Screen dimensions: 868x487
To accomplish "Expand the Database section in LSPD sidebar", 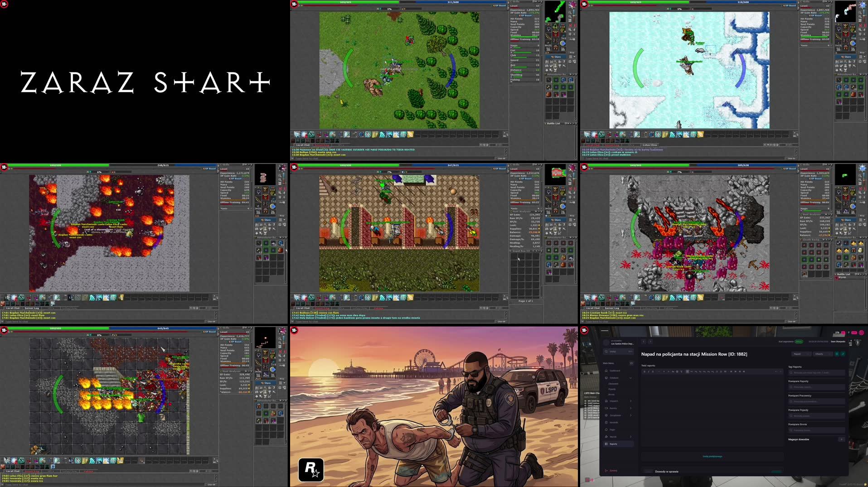I will point(618,378).
